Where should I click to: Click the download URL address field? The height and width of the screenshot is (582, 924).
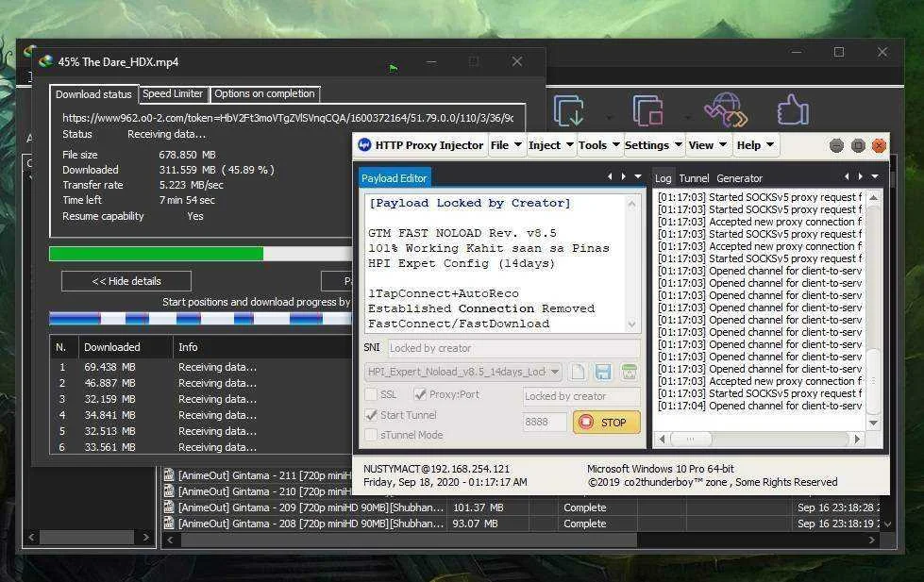pos(288,118)
